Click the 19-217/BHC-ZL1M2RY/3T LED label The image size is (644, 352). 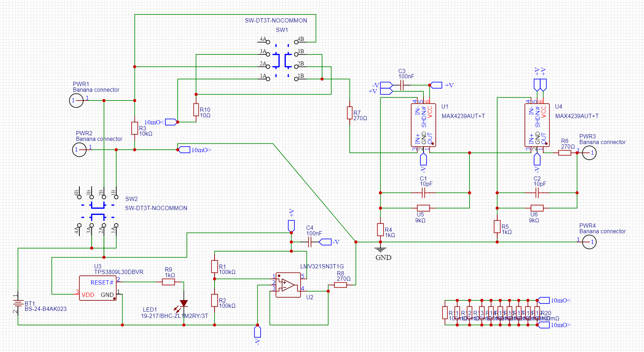point(175,316)
